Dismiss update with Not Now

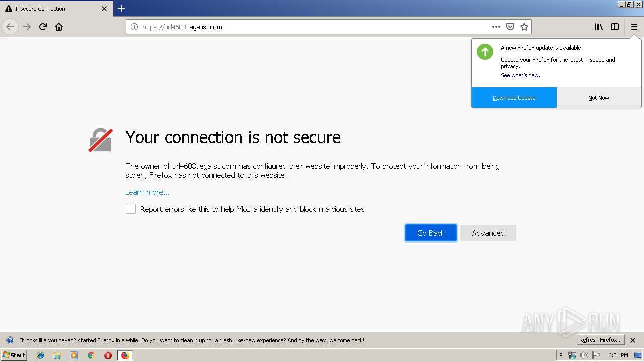(x=599, y=98)
